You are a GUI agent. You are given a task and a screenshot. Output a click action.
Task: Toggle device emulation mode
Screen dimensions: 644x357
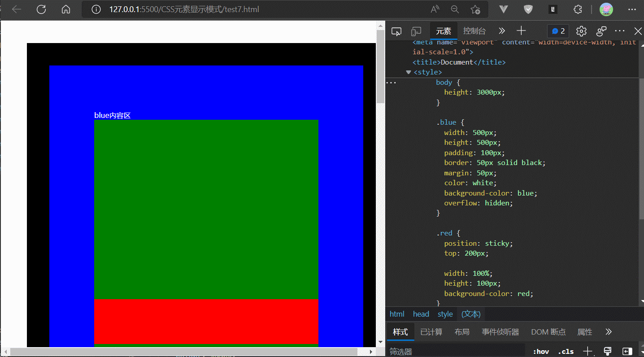(416, 31)
